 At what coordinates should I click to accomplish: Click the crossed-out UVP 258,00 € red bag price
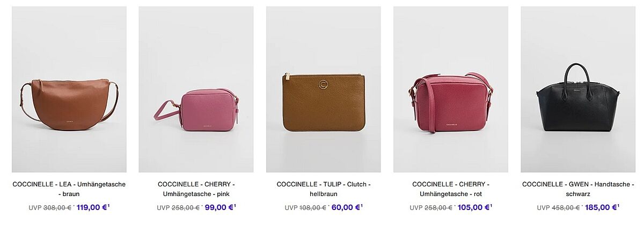(431, 208)
